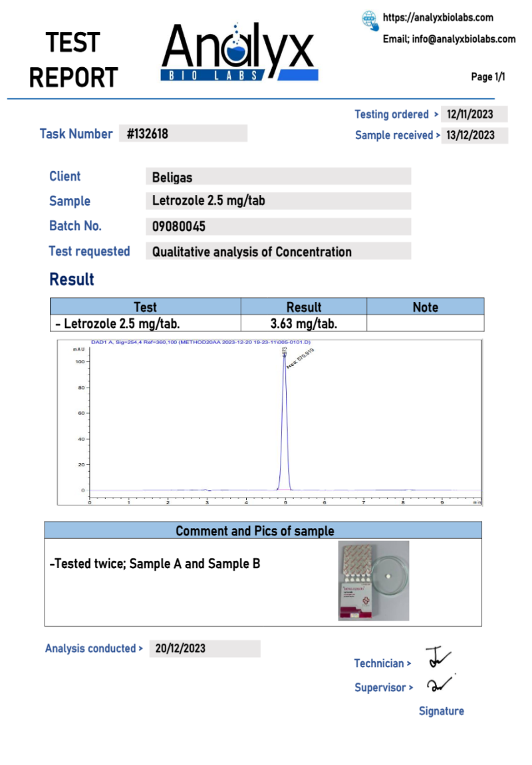The width and height of the screenshot is (532, 765).
Task: Click the Comment and Pics of sample header
Action: pos(263,531)
